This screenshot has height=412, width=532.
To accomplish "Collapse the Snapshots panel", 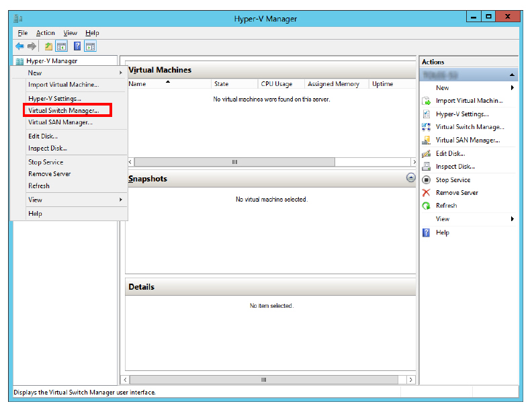I will [x=411, y=177].
